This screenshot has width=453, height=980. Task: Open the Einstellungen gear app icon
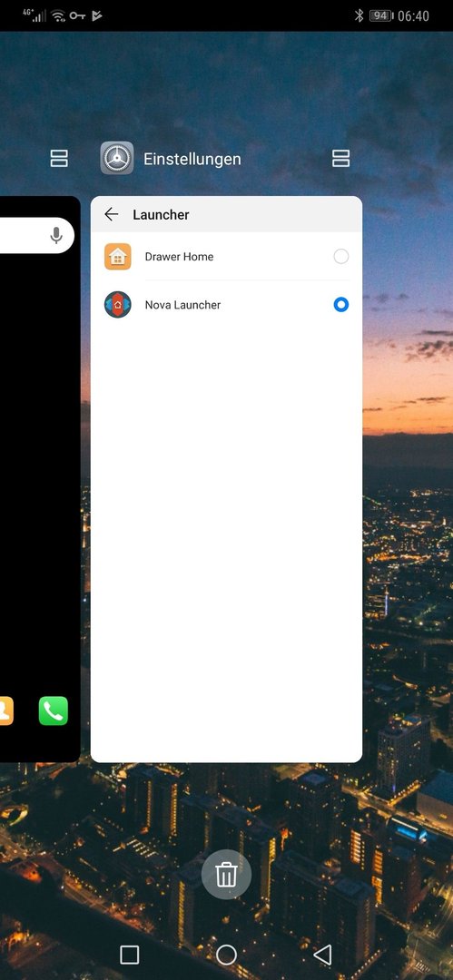click(x=117, y=158)
